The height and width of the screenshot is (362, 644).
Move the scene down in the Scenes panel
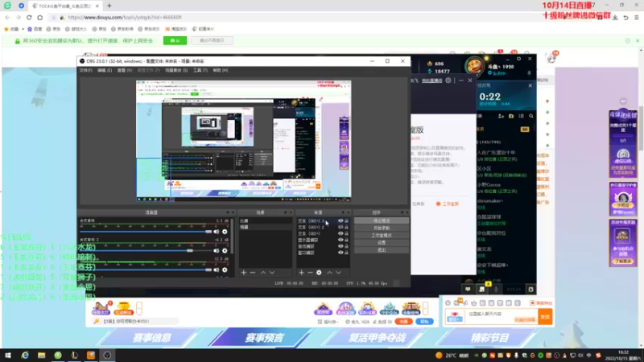(272, 273)
